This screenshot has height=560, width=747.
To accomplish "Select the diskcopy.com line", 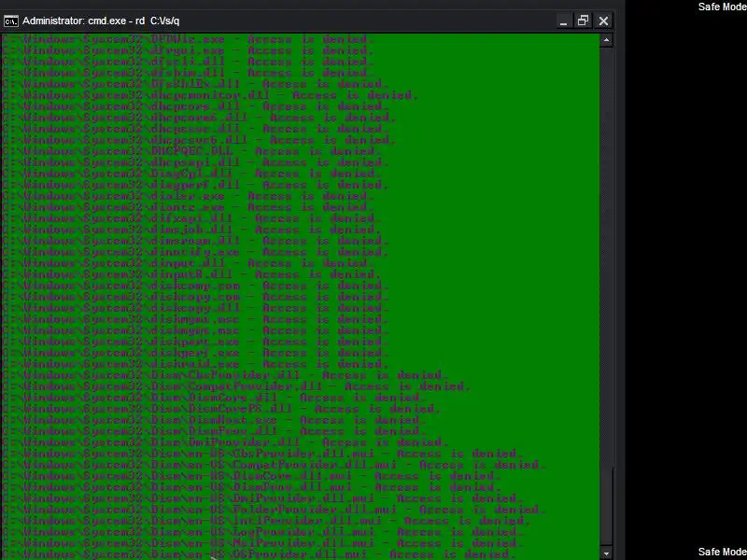I will click(x=195, y=297).
